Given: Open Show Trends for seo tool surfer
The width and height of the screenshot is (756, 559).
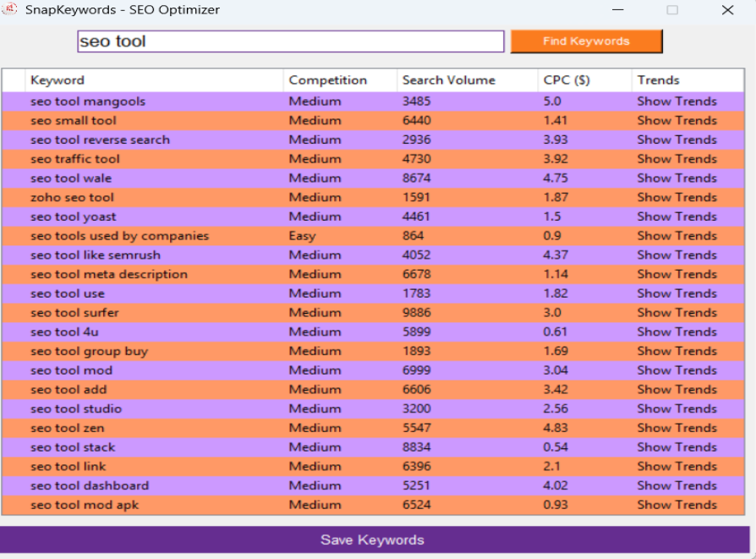Looking at the screenshot, I should point(677,313).
